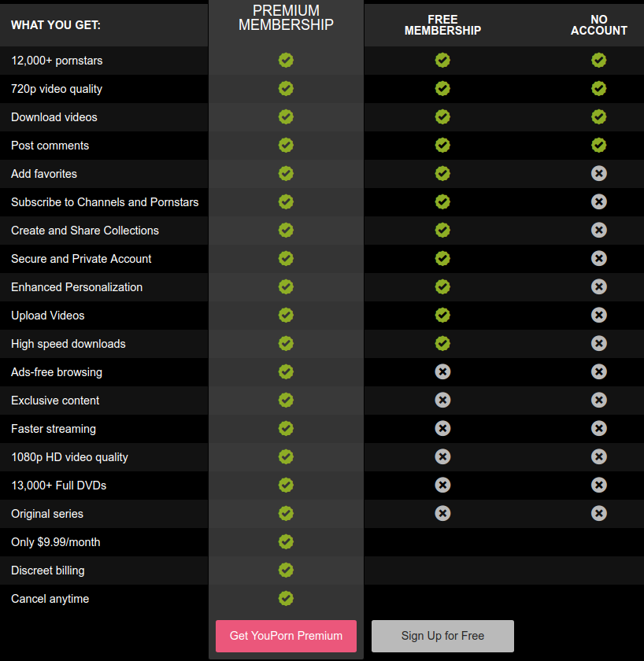Click Free Membership X icon for Ads-free browsing
This screenshot has width=644, height=661.
(442, 371)
